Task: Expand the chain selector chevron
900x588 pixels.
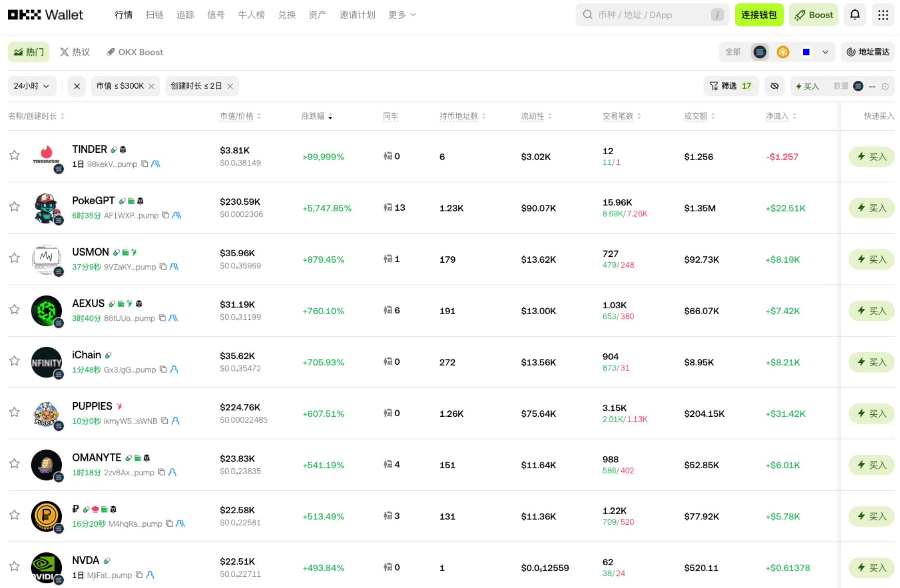Action: (x=826, y=52)
